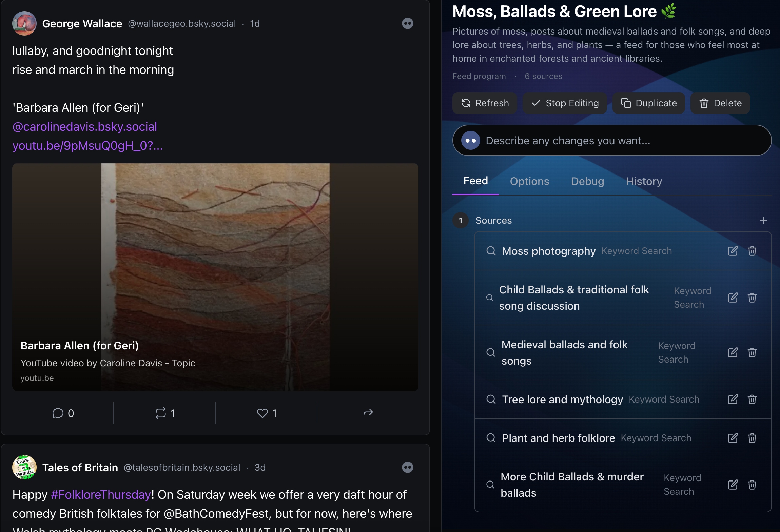Edit the Moss photography source
The height and width of the screenshot is (532, 780).
point(733,251)
